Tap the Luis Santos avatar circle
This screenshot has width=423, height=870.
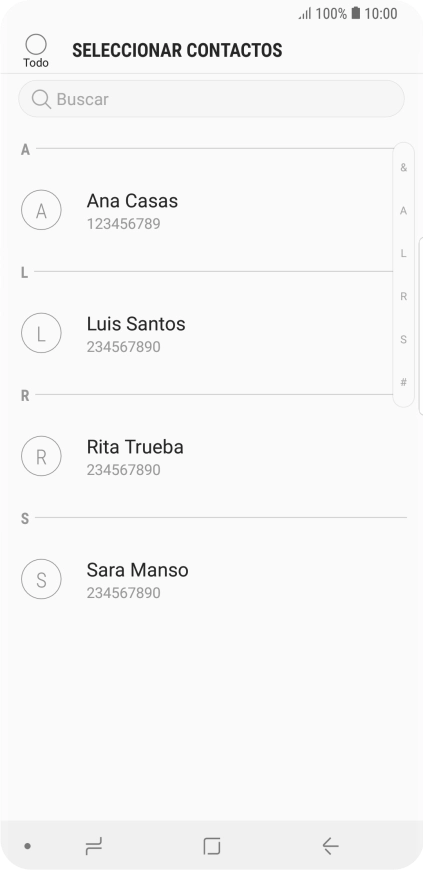click(x=41, y=333)
